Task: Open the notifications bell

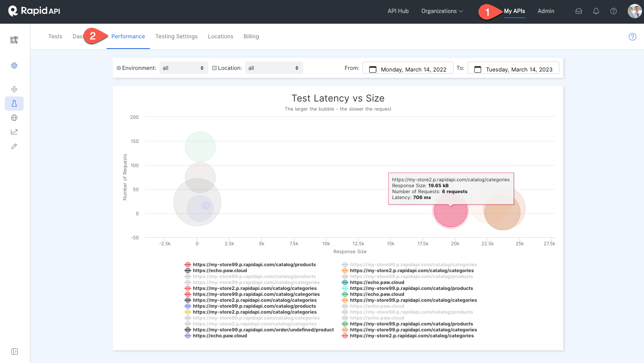Action: [596, 11]
